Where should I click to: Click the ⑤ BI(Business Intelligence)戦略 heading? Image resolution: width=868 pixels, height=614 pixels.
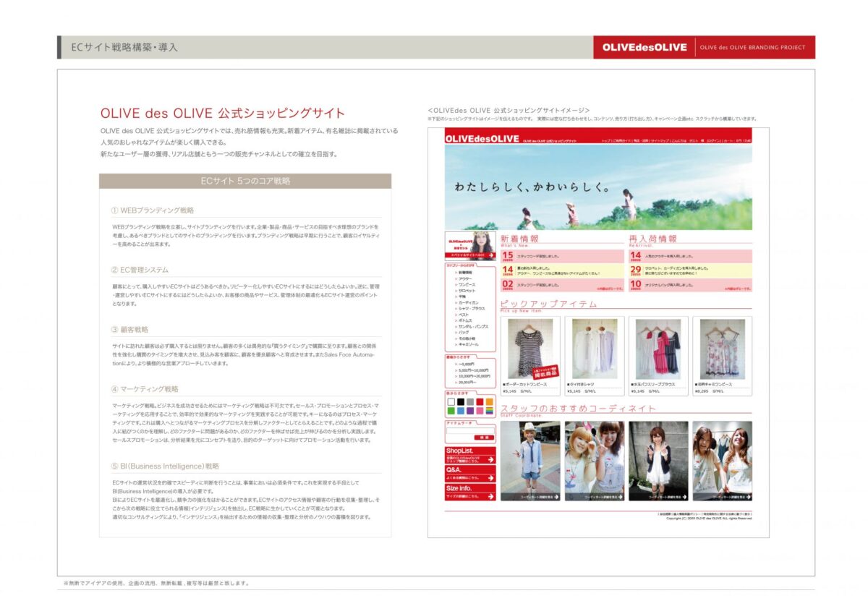click(165, 466)
